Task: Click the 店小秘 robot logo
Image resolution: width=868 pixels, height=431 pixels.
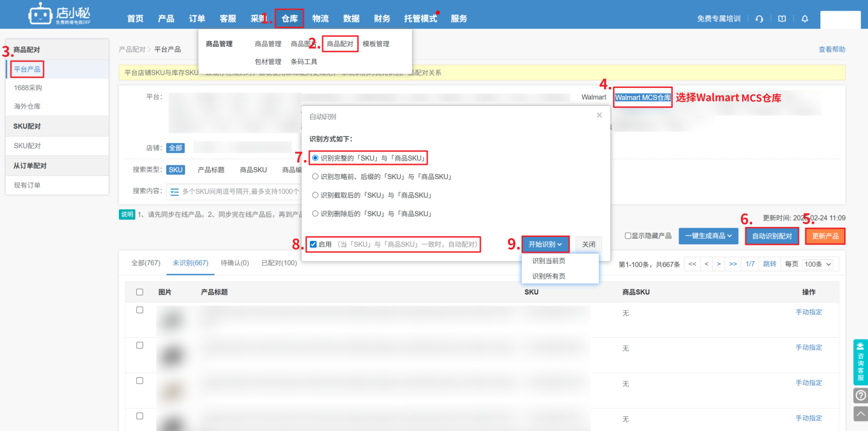Action: click(x=40, y=15)
